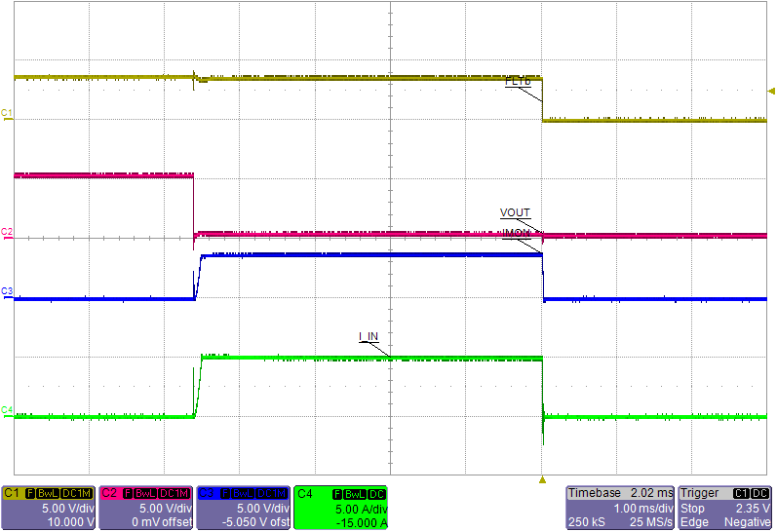Select the C1 ground level marker

click(7, 114)
